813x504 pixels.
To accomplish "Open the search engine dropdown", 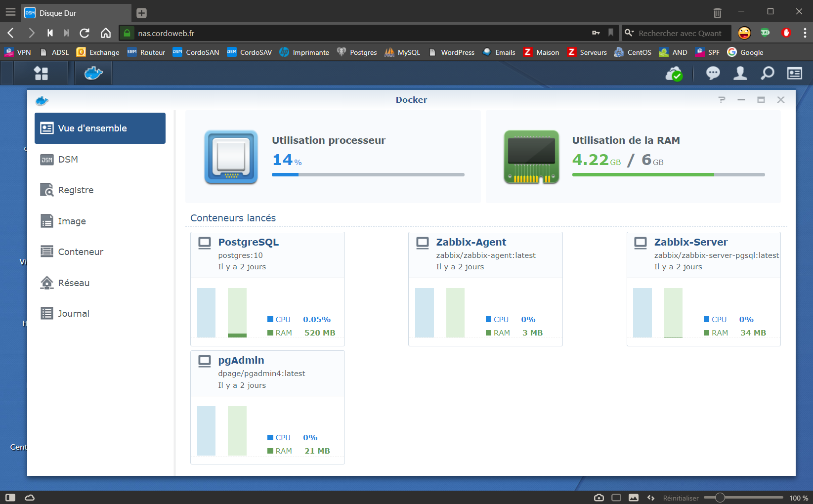I will tap(629, 33).
